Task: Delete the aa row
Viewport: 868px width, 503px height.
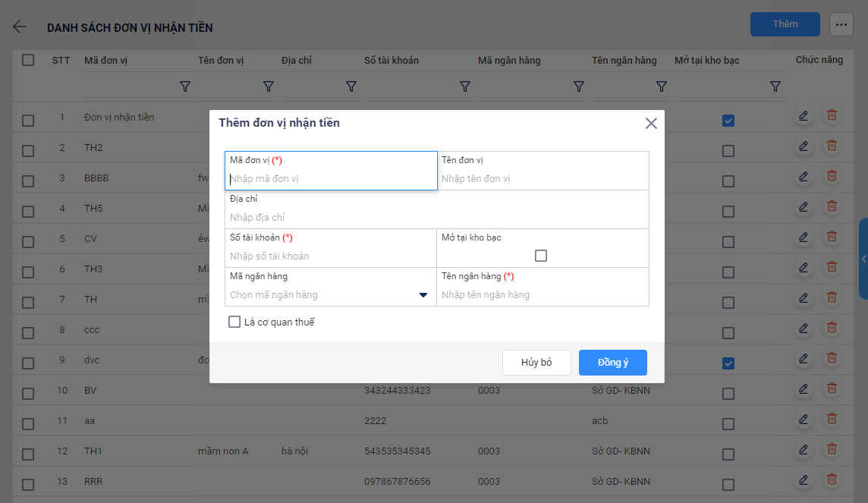Action: pos(832,419)
